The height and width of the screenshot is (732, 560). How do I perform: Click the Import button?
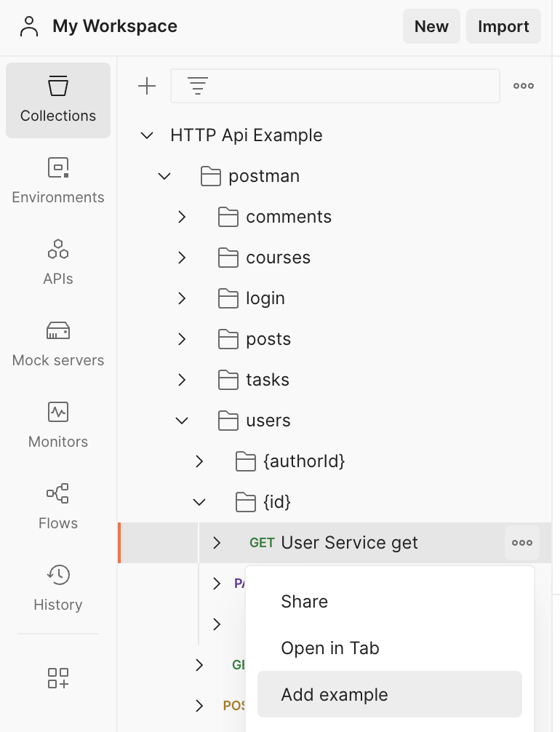pyautogui.click(x=503, y=27)
